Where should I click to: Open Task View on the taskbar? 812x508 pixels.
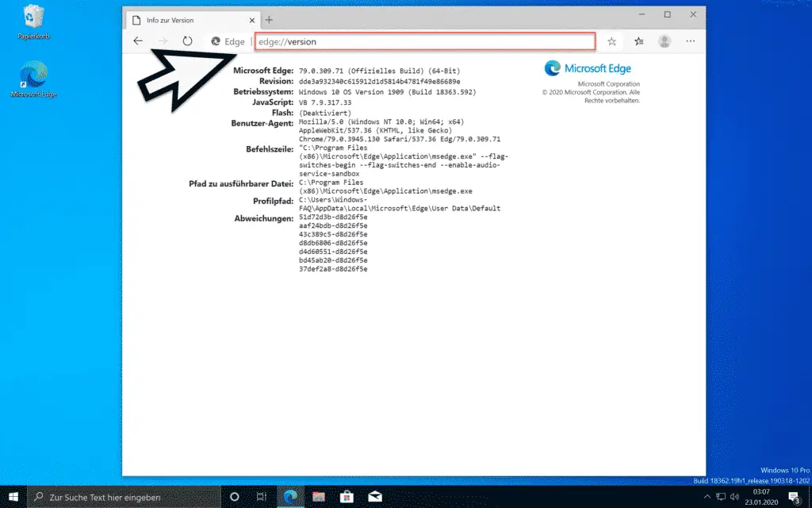pyautogui.click(x=262, y=497)
